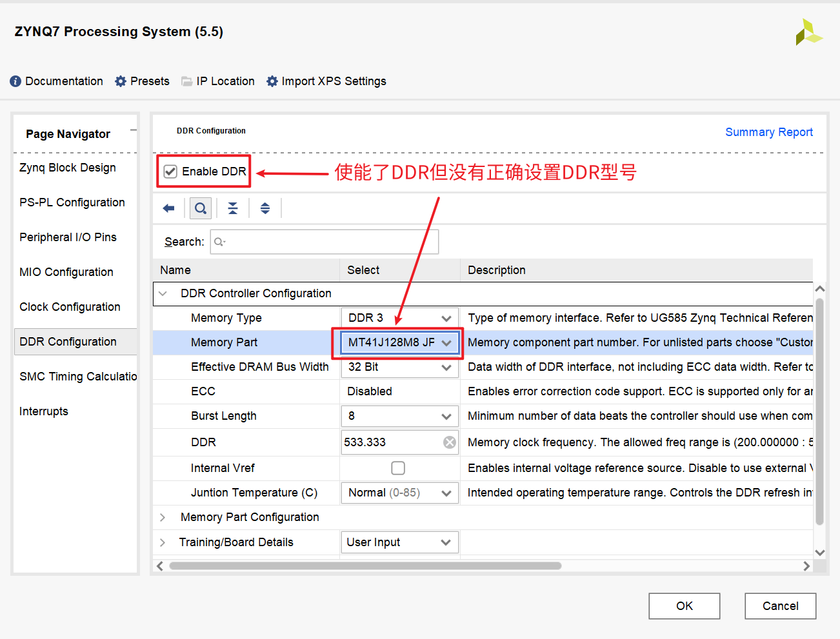Toggle the search magnifier toolbar icon
840x639 pixels.
click(x=201, y=208)
